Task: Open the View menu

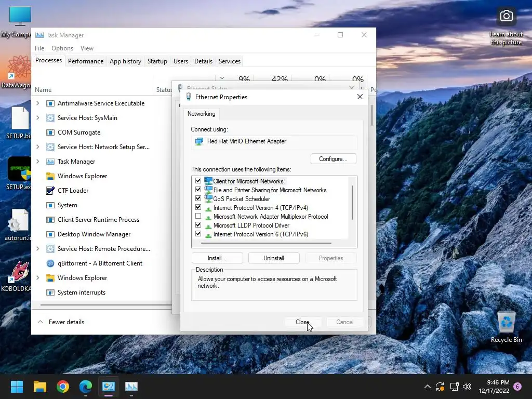Action: pyautogui.click(x=87, y=48)
